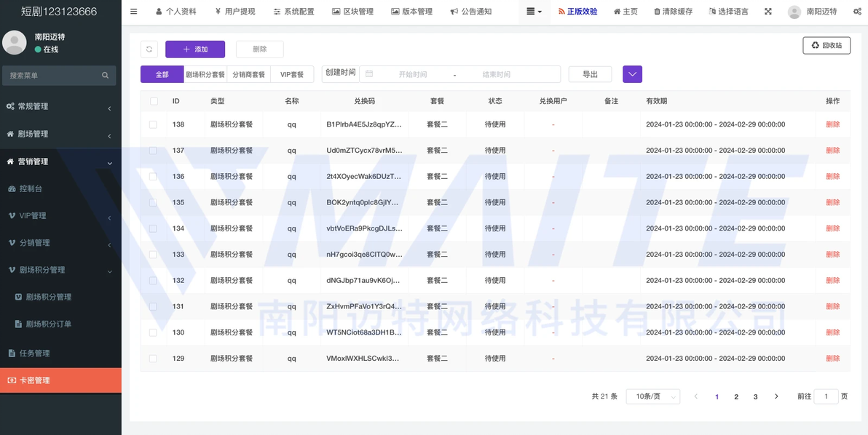This screenshot has width=868, height=435.
Task: Click 清除缓存 trash icon in top bar
Action: click(657, 12)
